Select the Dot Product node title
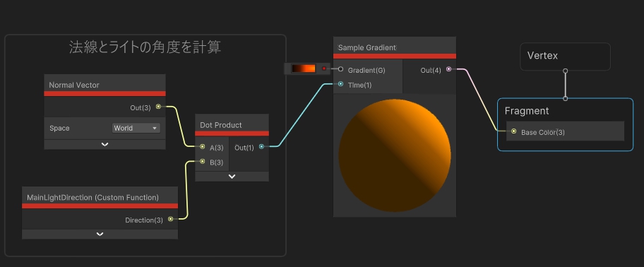 point(221,125)
